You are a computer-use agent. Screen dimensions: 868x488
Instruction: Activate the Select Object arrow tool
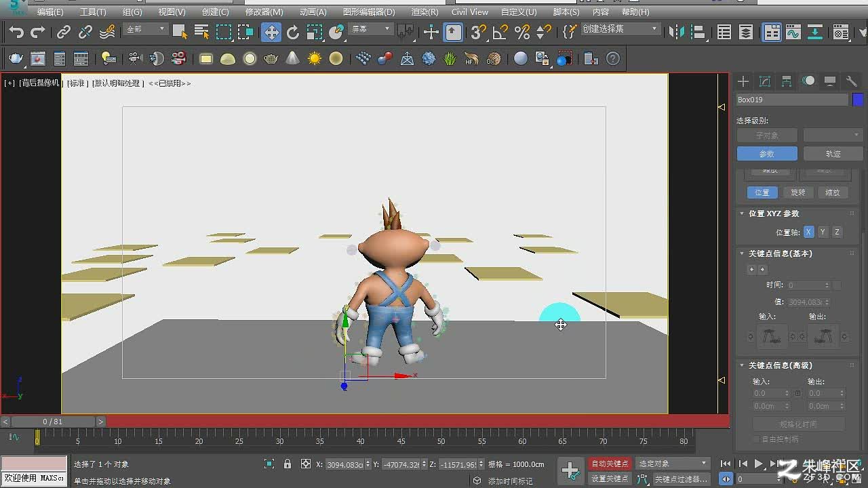(180, 32)
